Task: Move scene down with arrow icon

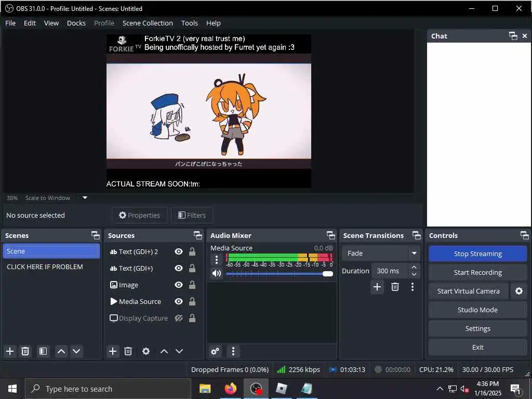Action: 76,351
